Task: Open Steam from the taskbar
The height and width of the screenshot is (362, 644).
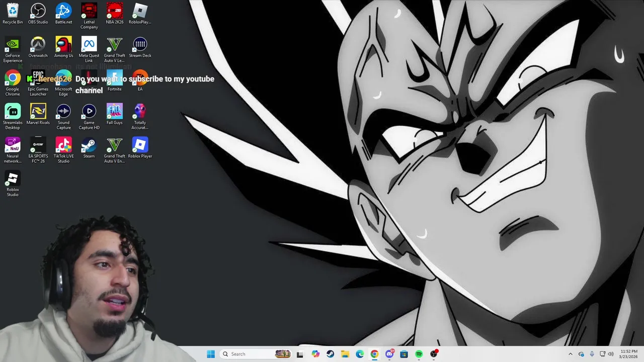Action: tap(330, 354)
